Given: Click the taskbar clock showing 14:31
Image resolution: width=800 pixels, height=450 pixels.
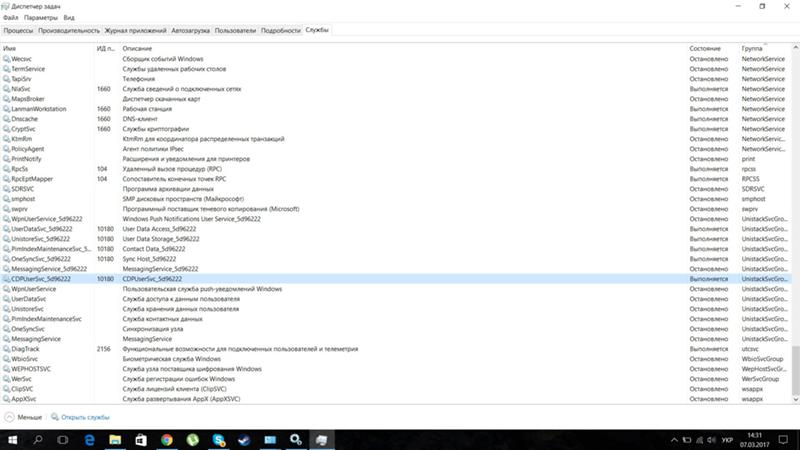Looking at the screenshot, I should [x=754, y=440].
